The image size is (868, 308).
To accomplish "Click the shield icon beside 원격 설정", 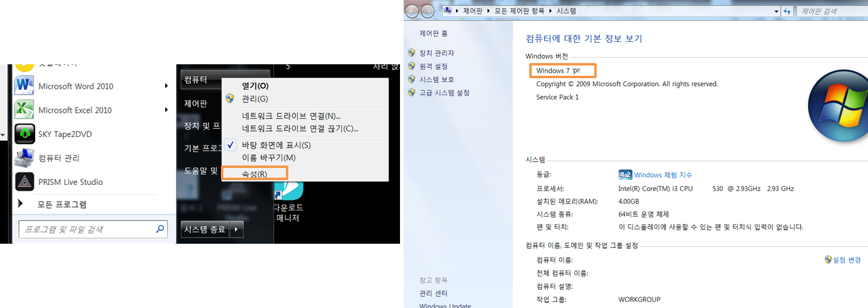I will click(412, 66).
